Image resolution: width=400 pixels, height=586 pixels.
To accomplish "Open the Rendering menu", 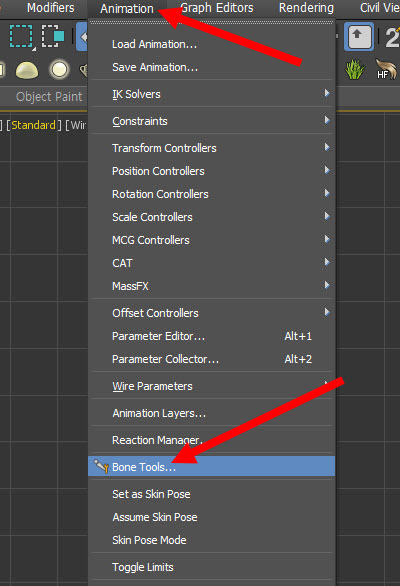I will [306, 7].
